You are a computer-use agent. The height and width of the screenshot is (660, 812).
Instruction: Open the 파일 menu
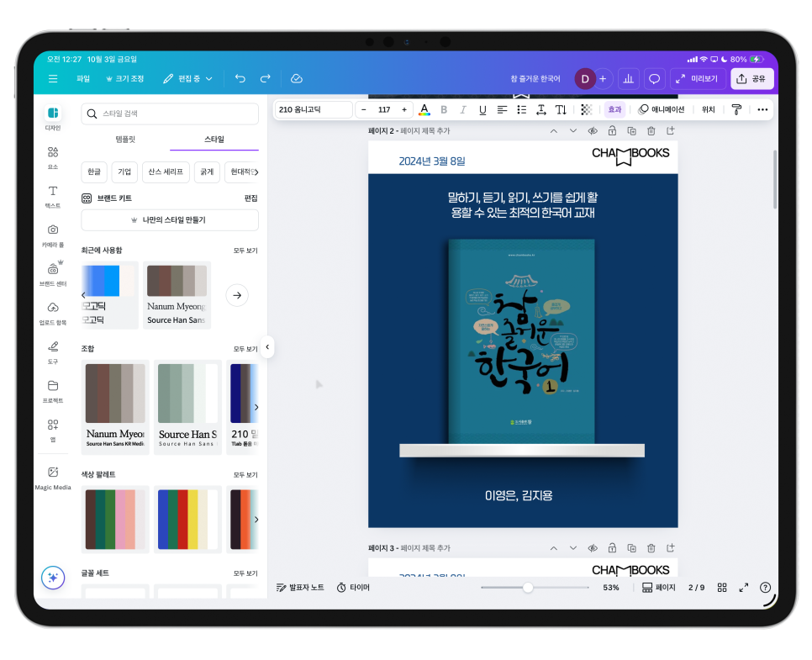click(x=83, y=79)
